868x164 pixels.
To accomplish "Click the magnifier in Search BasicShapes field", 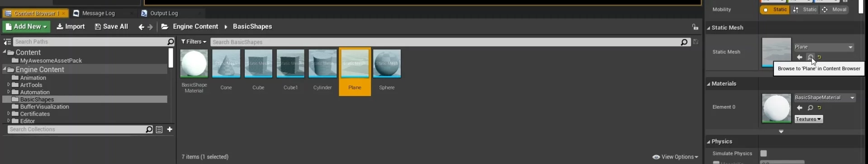I will [684, 42].
